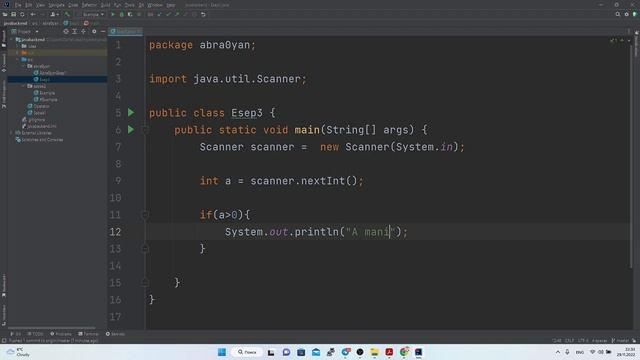Open the TODO tool window button

click(x=35, y=334)
